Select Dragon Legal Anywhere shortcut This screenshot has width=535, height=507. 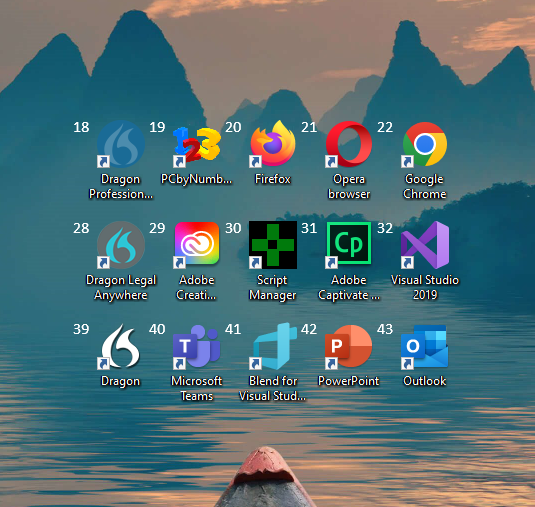[x=121, y=245]
